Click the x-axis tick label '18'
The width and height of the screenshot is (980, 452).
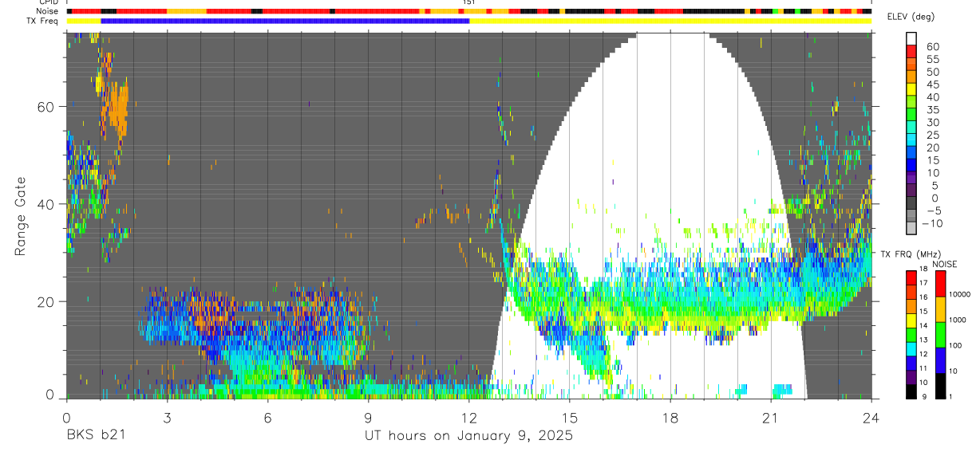670,418
